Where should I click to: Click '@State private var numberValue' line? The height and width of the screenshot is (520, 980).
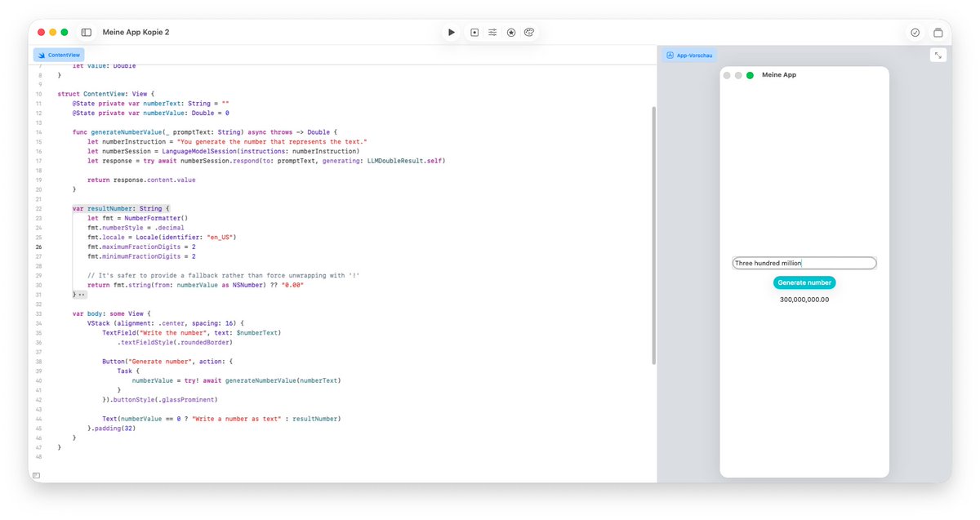point(151,113)
